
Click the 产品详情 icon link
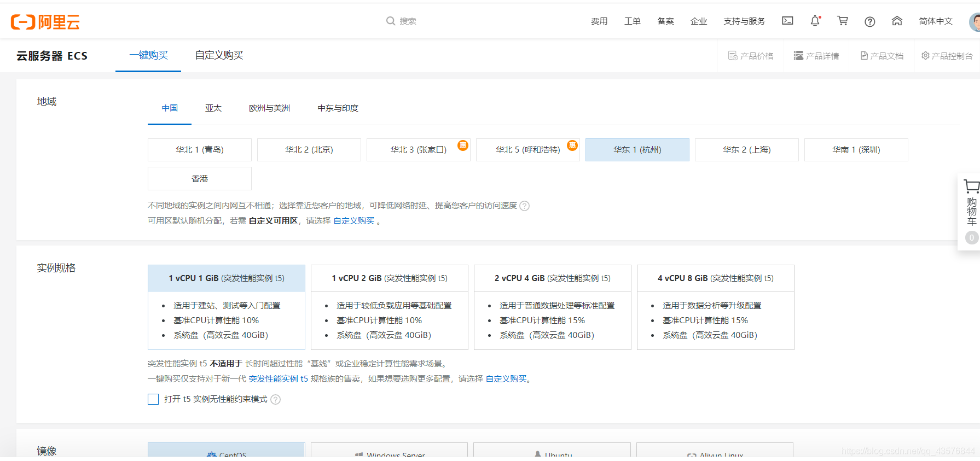coord(816,56)
